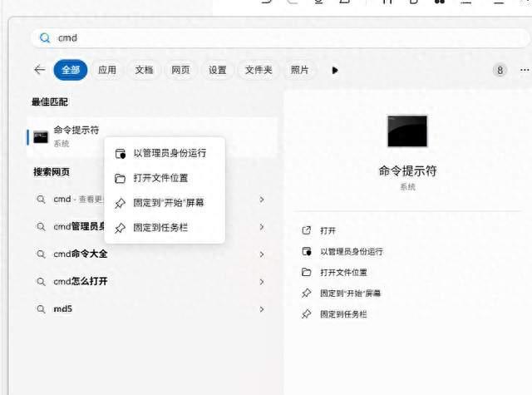
Task: Expand the chevron of the cmd命令大全 row
Action: [x=262, y=254]
